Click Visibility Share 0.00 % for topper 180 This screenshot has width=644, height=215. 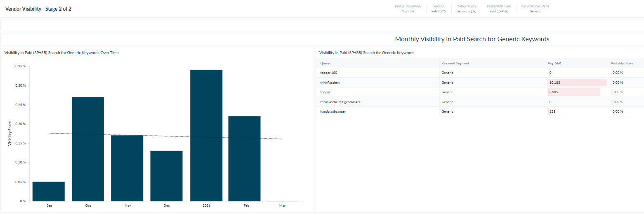[618, 73]
